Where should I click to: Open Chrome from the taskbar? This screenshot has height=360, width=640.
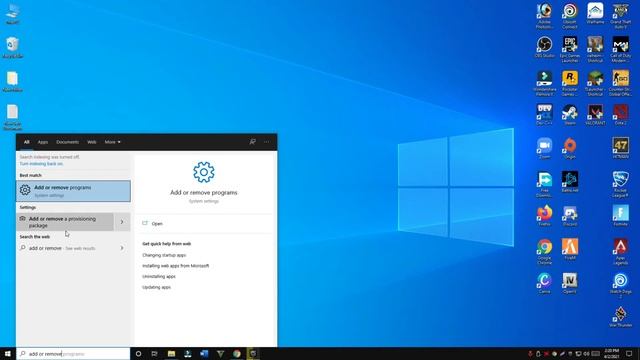point(237,353)
